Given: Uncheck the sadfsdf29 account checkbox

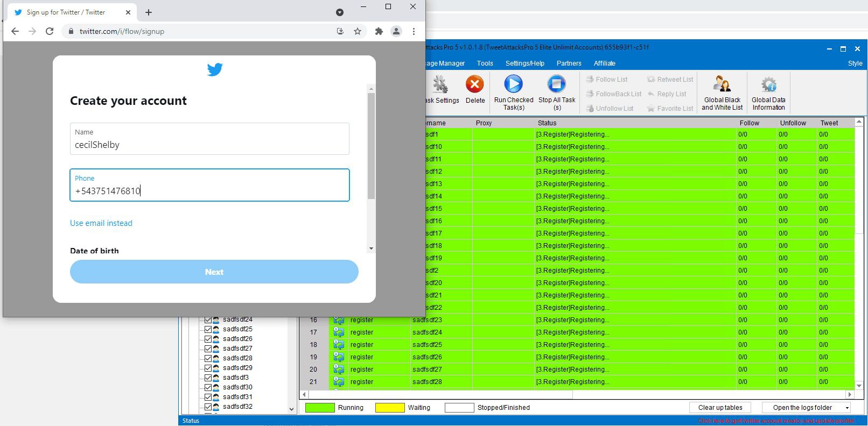Looking at the screenshot, I should pos(208,368).
